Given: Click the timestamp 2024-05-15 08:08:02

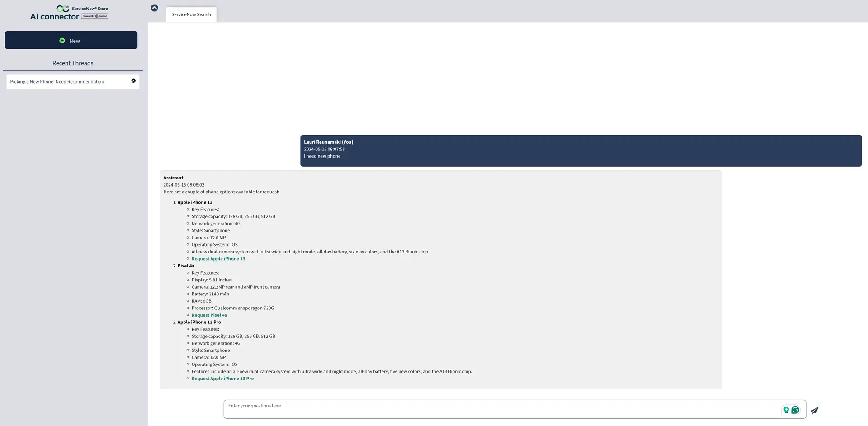Looking at the screenshot, I should pos(184,185).
